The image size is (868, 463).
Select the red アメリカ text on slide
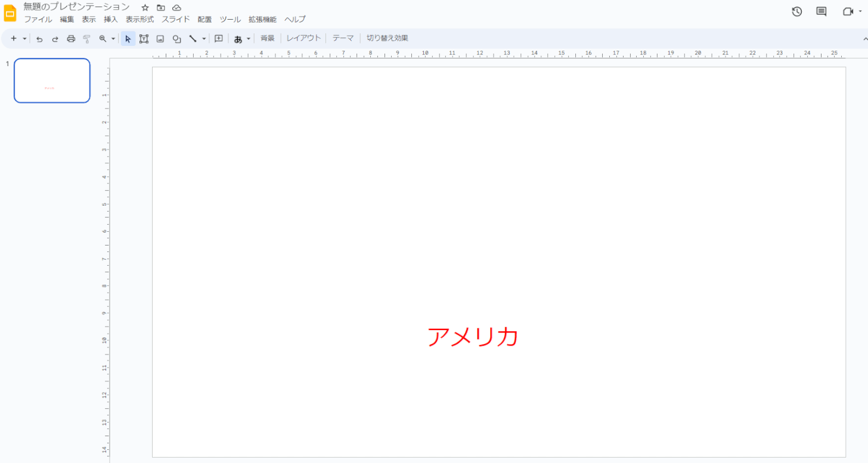pyautogui.click(x=473, y=337)
